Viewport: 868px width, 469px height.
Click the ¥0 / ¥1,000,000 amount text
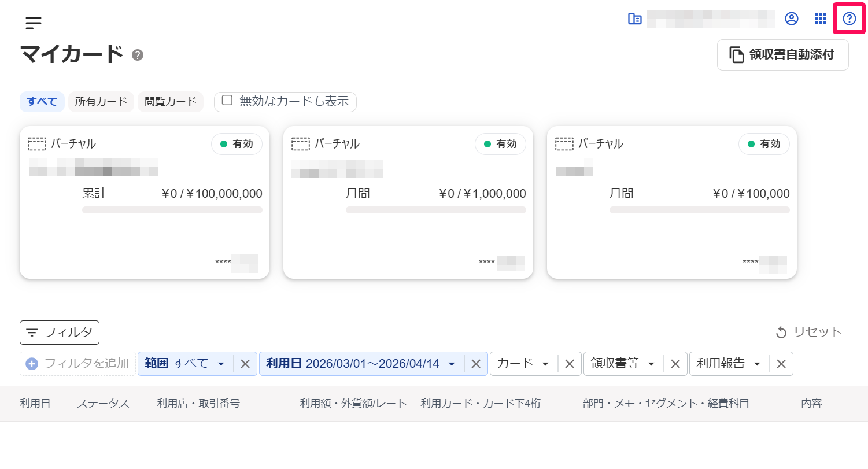[482, 194]
